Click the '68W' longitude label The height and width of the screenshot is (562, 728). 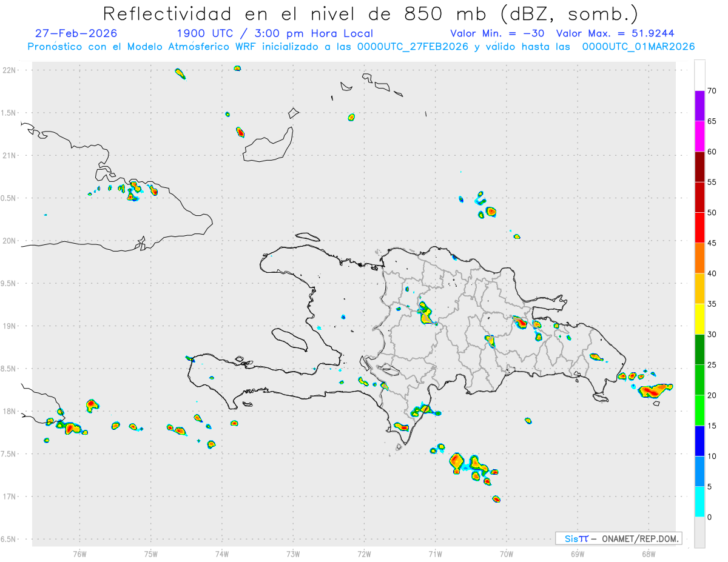point(649,554)
